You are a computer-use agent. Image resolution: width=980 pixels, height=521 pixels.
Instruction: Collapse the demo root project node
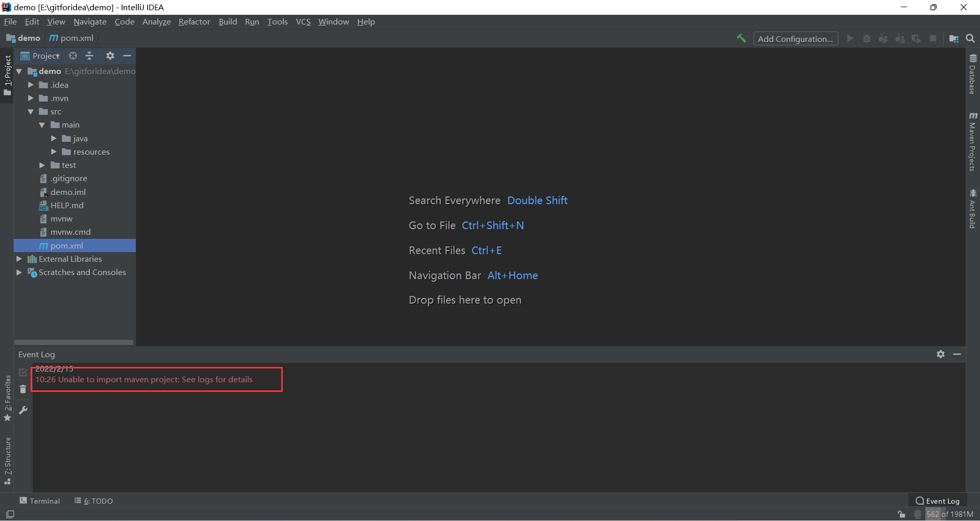19,71
